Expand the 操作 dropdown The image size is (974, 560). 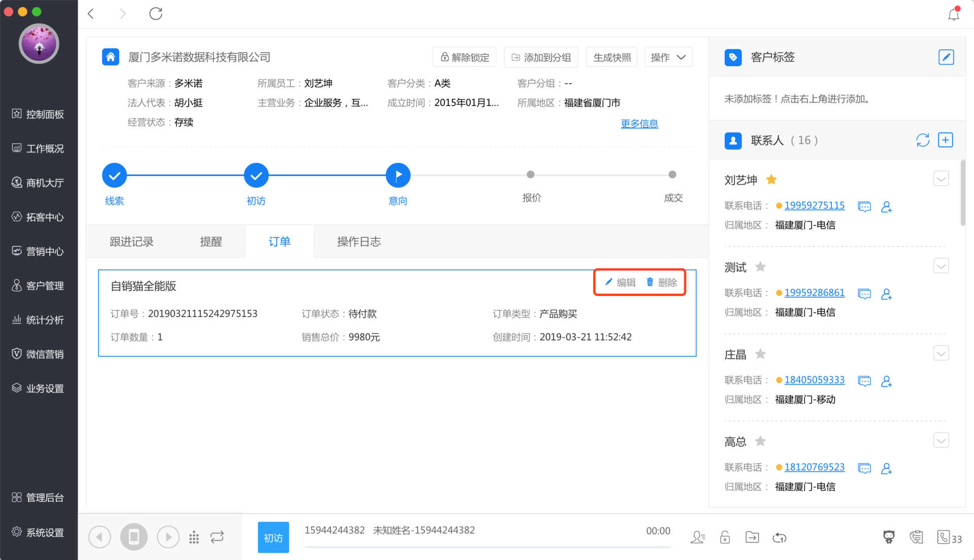tap(668, 57)
